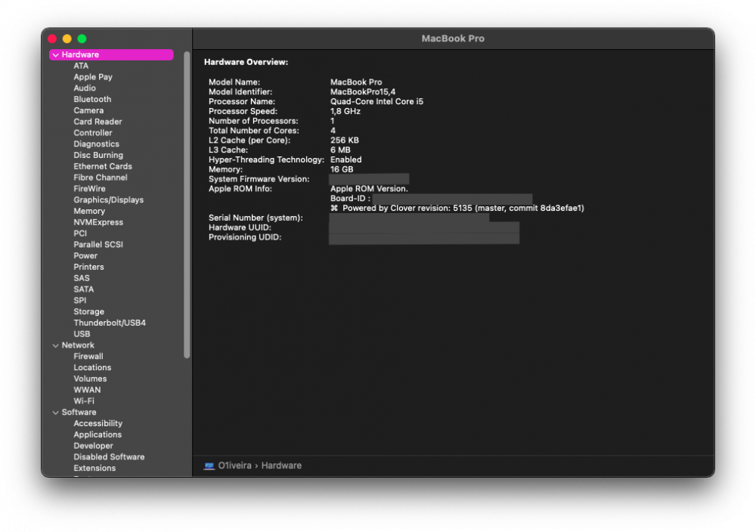The image size is (756, 532).
Task: Select Locations under Network
Action: point(92,368)
